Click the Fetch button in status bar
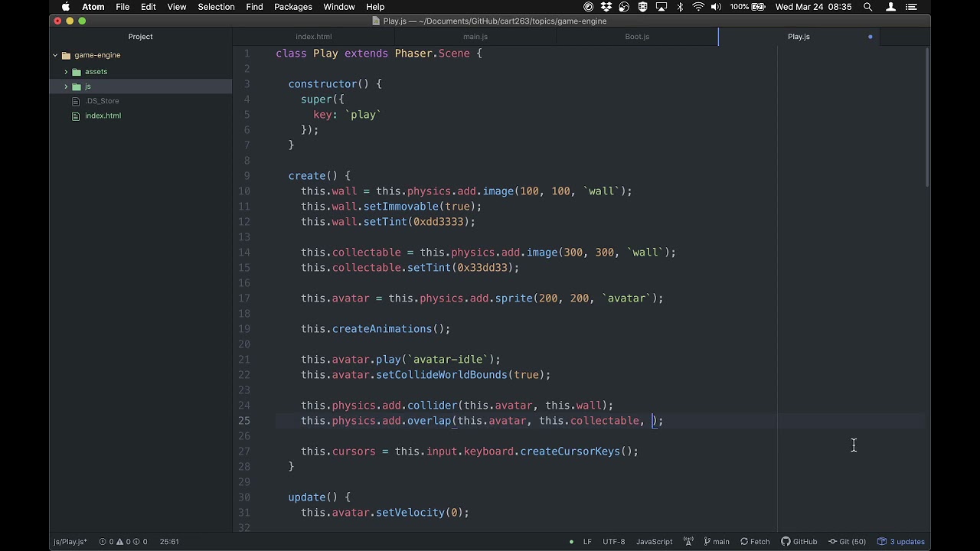 755,542
